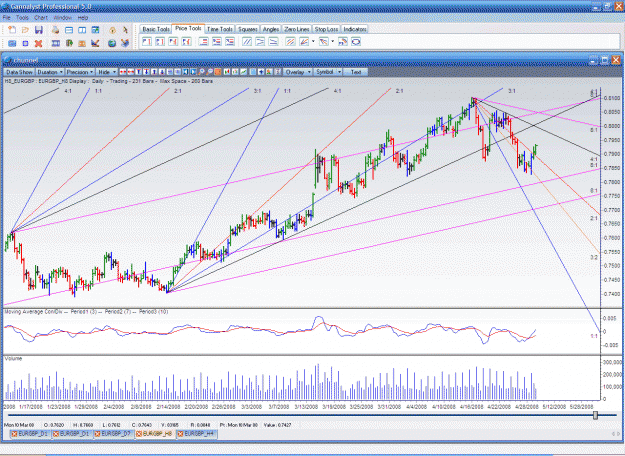Switch to the Basic Tools tab
Screen dimensions: 625x456
156,29
